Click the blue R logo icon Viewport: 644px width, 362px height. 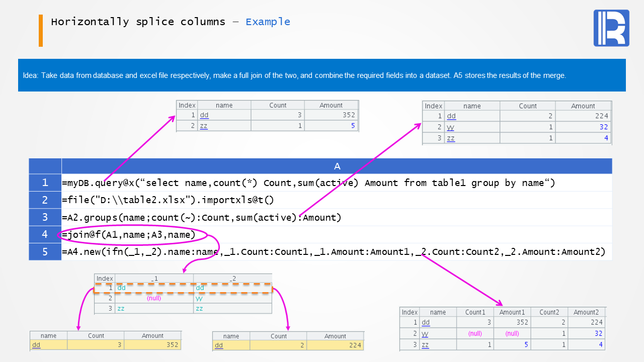611,28
